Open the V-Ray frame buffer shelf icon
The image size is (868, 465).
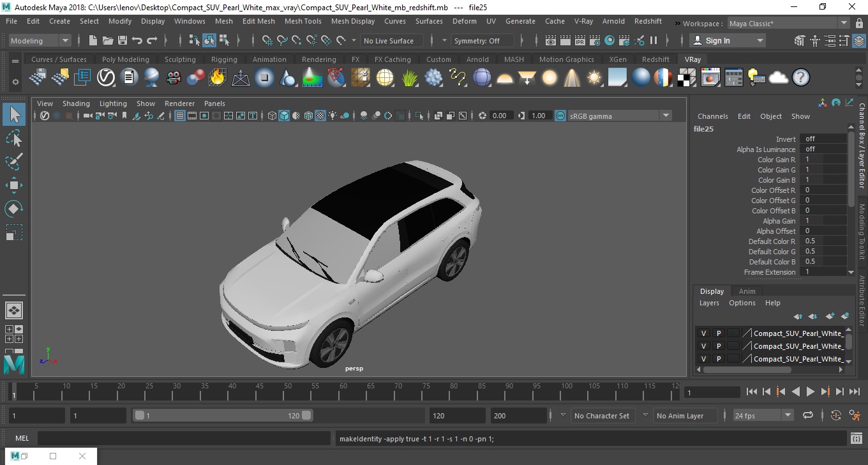[x=710, y=78]
